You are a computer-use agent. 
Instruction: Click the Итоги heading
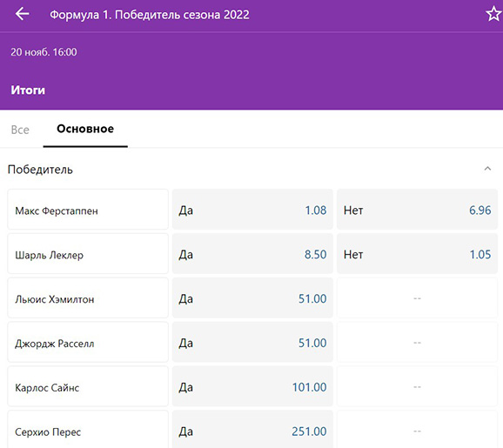point(28,90)
